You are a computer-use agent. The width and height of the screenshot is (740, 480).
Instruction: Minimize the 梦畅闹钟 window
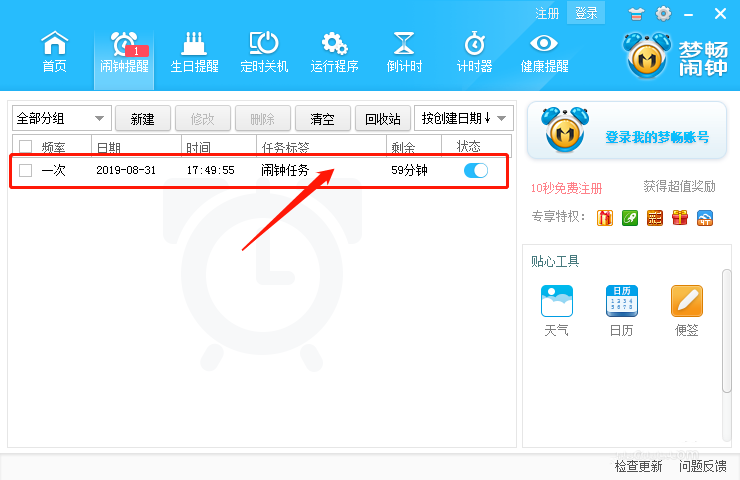(x=689, y=14)
